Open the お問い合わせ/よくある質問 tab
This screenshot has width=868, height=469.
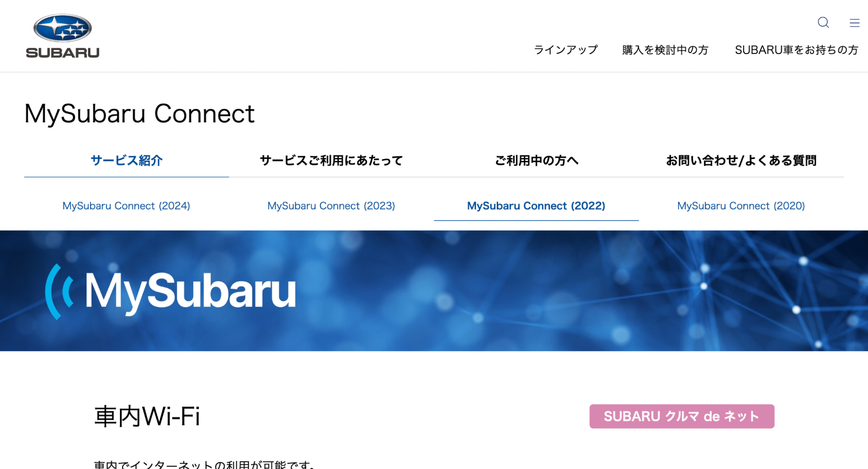742,160
